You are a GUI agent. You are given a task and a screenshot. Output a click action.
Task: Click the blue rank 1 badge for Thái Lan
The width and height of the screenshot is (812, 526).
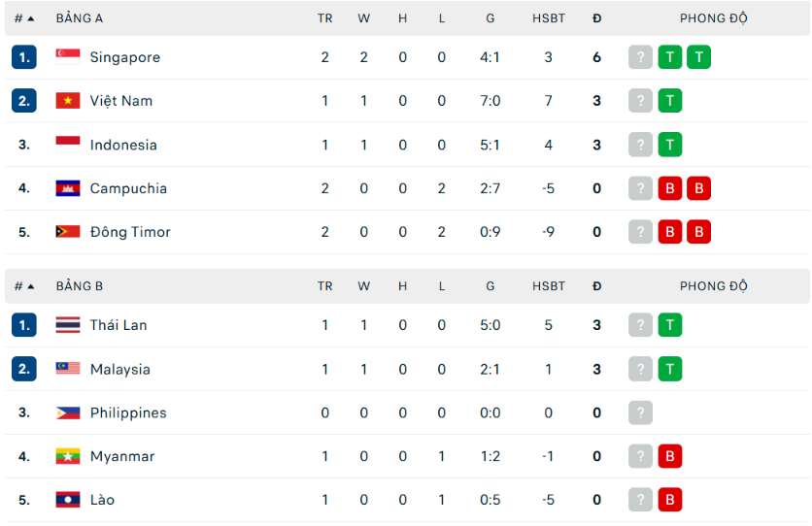[x=24, y=325]
